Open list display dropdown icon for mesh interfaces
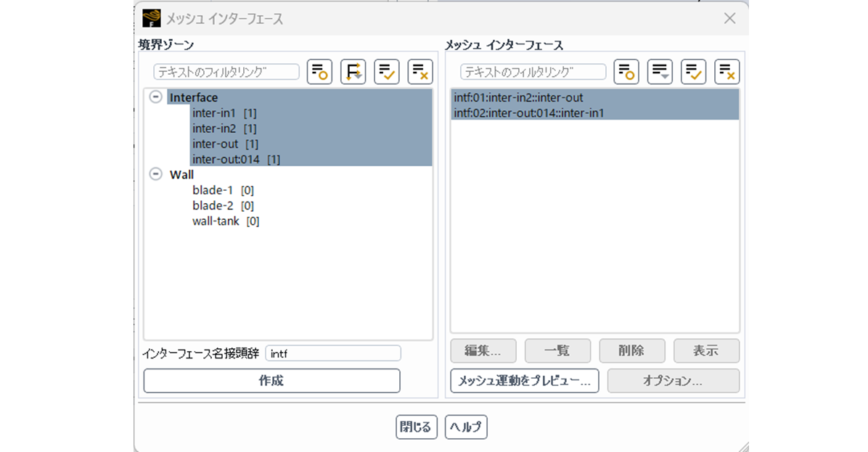The width and height of the screenshot is (868, 452). [660, 72]
